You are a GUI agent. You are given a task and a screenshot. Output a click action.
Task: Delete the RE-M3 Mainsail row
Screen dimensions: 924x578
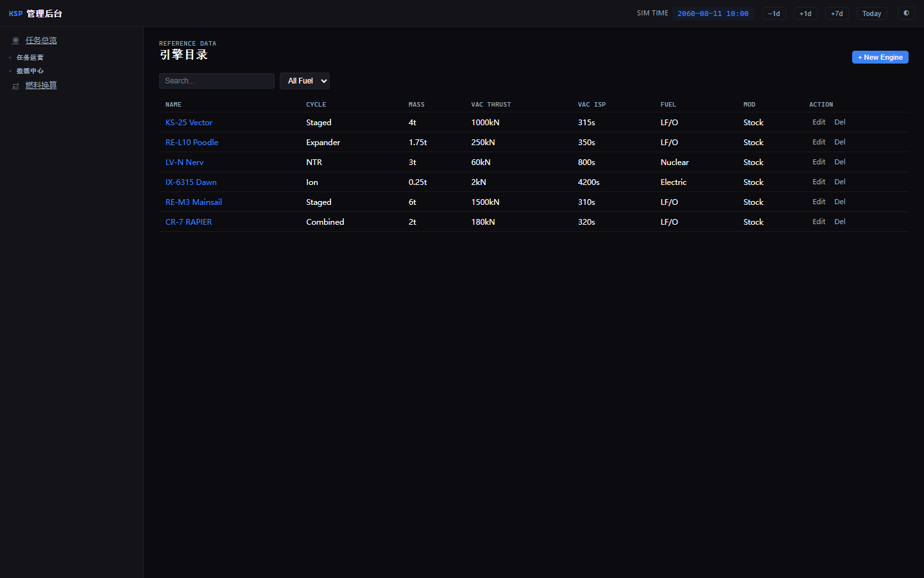[840, 202]
